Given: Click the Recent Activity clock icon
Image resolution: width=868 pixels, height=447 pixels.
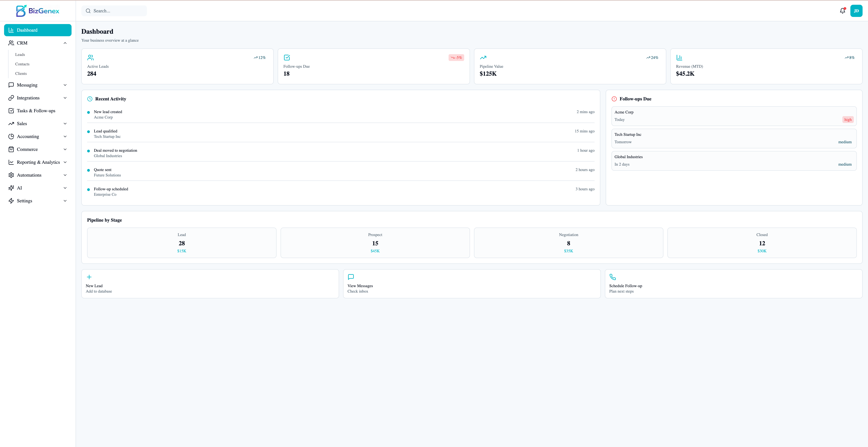Looking at the screenshot, I should [x=90, y=99].
